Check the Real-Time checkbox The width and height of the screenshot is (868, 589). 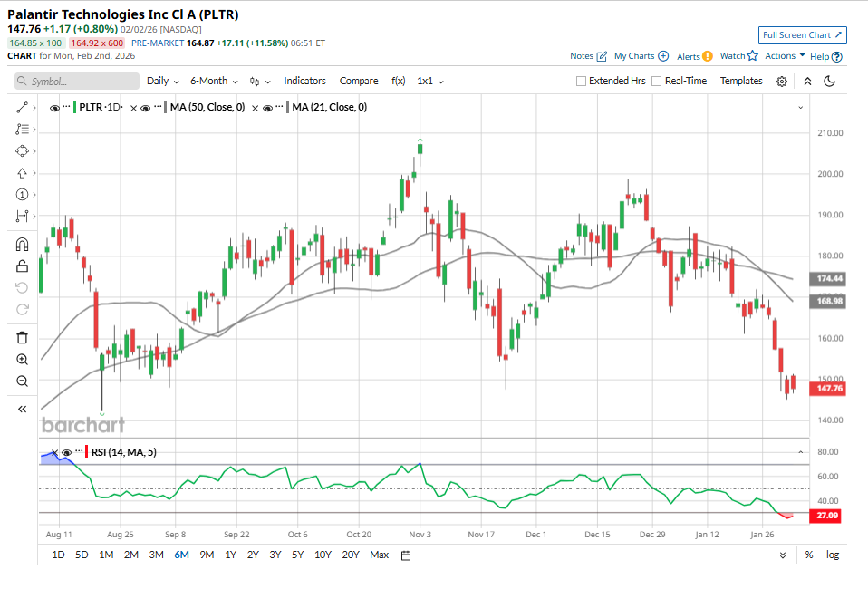[656, 82]
